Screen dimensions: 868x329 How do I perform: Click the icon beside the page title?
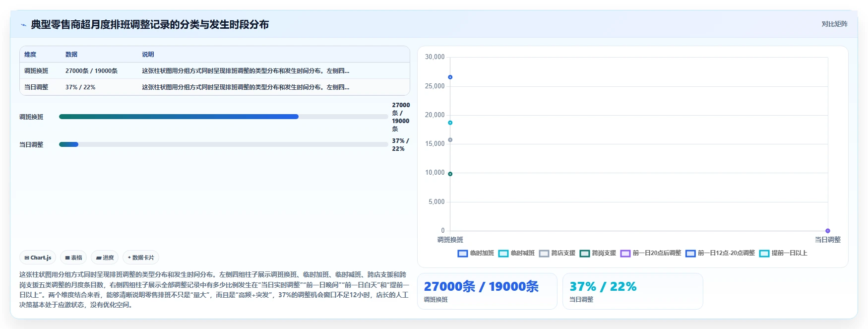click(23, 25)
